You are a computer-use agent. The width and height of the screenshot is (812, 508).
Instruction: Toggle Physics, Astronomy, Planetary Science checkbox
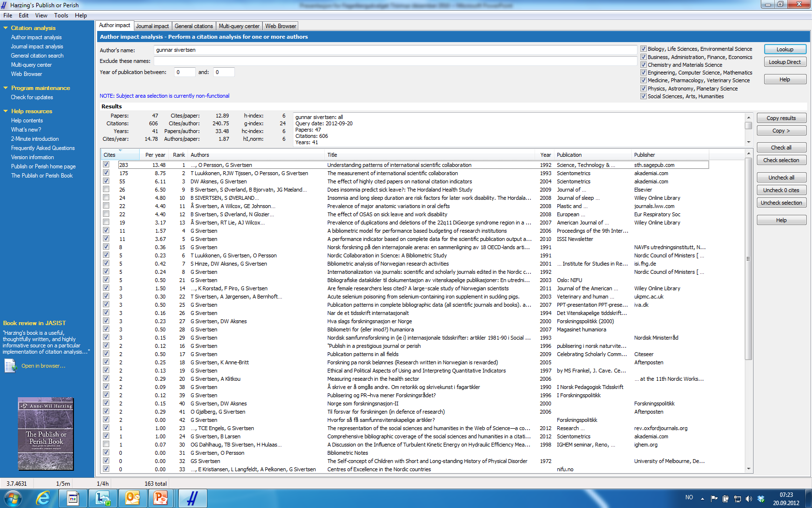(x=643, y=88)
